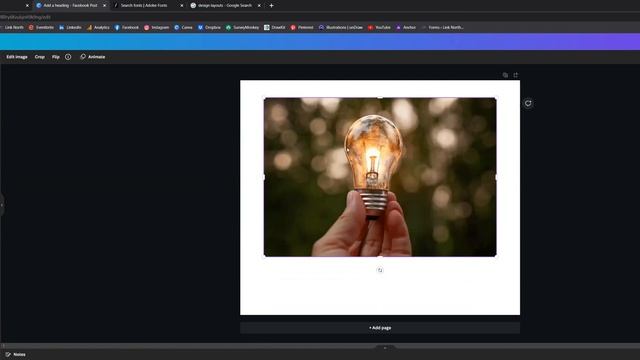Viewport: 640px width, 360px height.
Task: Click the image's top-middle resize handle
Action: (x=380, y=98)
